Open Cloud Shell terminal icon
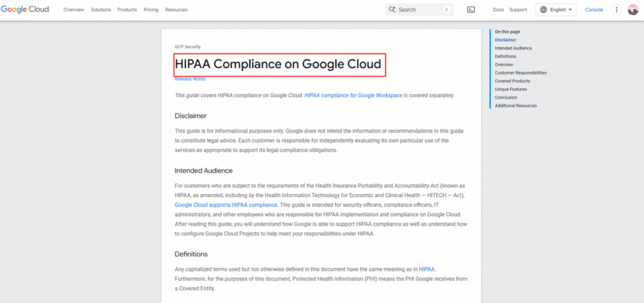644x303 pixels. coord(471,9)
